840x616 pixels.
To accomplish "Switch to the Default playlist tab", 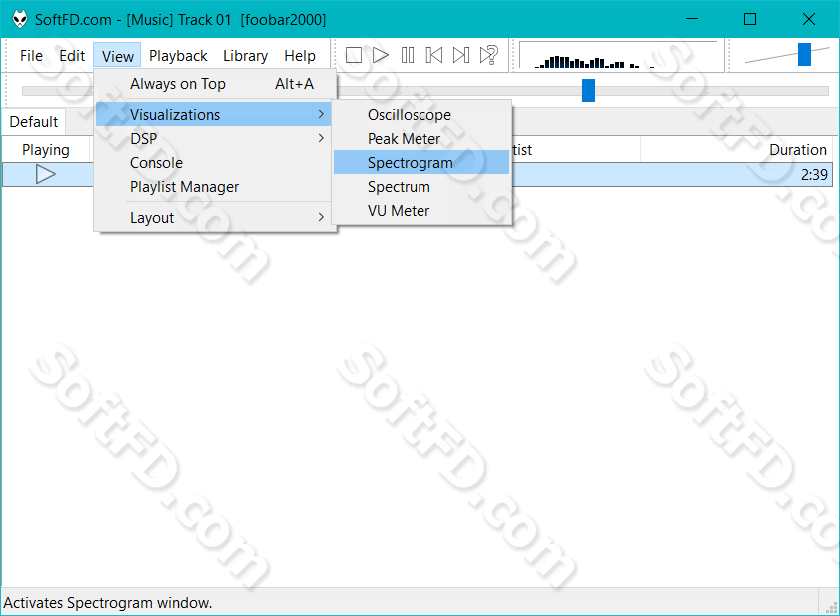I will click(33, 122).
